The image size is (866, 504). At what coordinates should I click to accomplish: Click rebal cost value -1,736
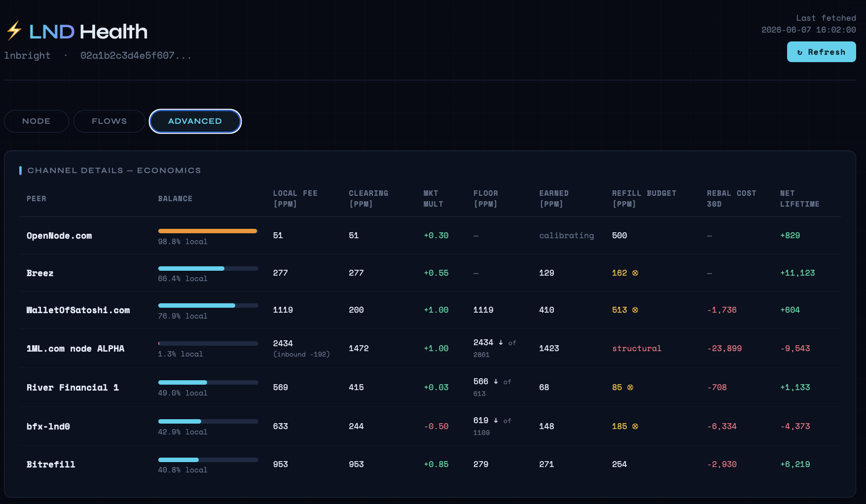(x=722, y=310)
